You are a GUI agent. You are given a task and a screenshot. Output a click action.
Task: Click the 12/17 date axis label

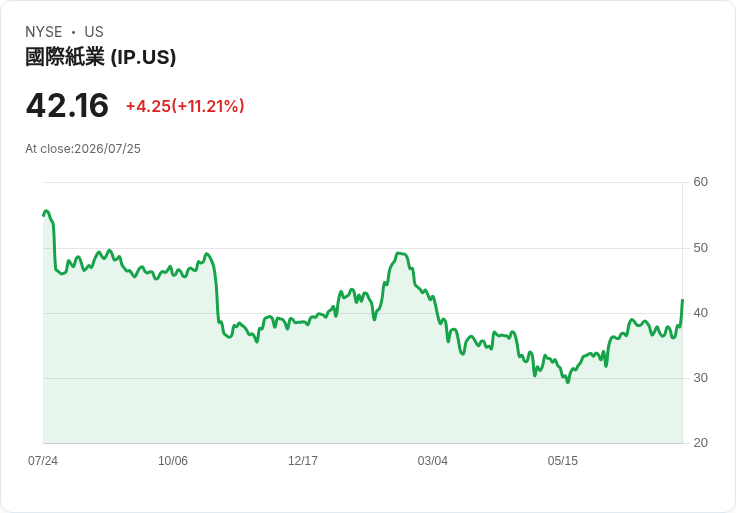click(x=303, y=460)
